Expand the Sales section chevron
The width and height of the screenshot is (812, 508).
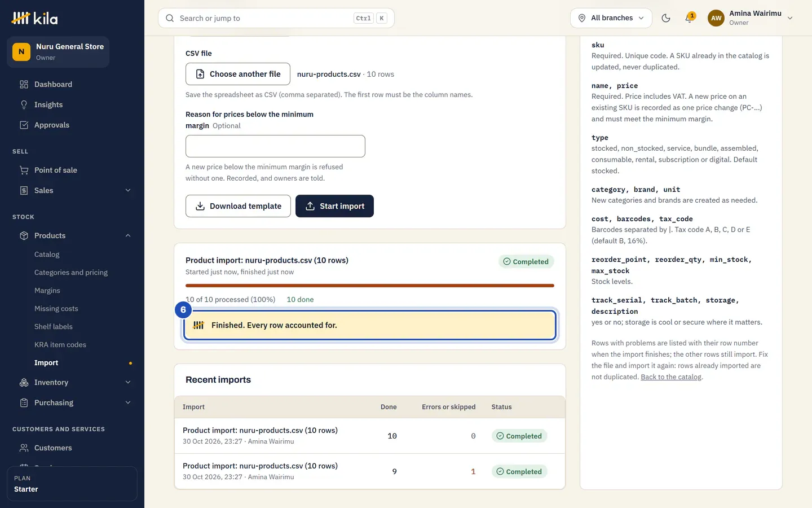coord(128,190)
